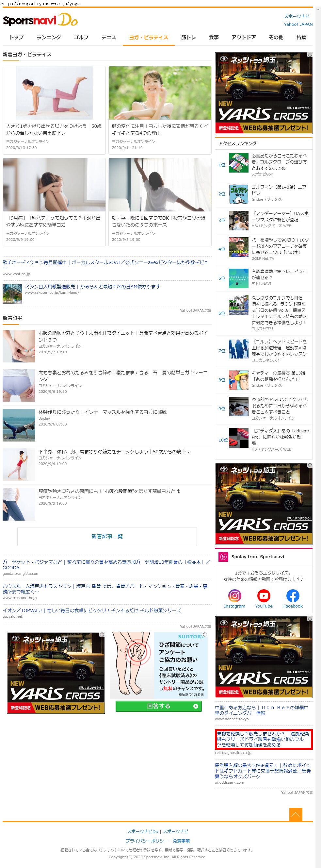Open トップ navigation tab
321x868 pixels.
pyautogui.click(x=17, y=37)
